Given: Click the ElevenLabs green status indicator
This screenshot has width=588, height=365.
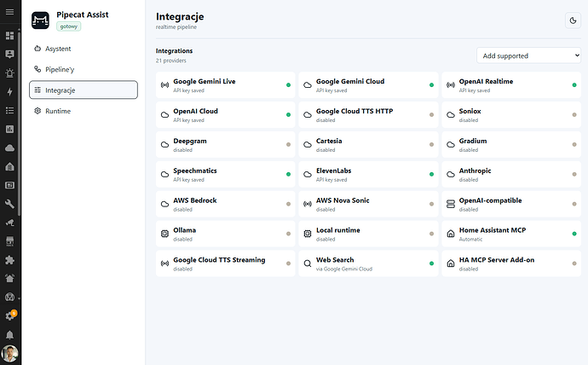Looking at the screenshot, I should click(431, 175).
